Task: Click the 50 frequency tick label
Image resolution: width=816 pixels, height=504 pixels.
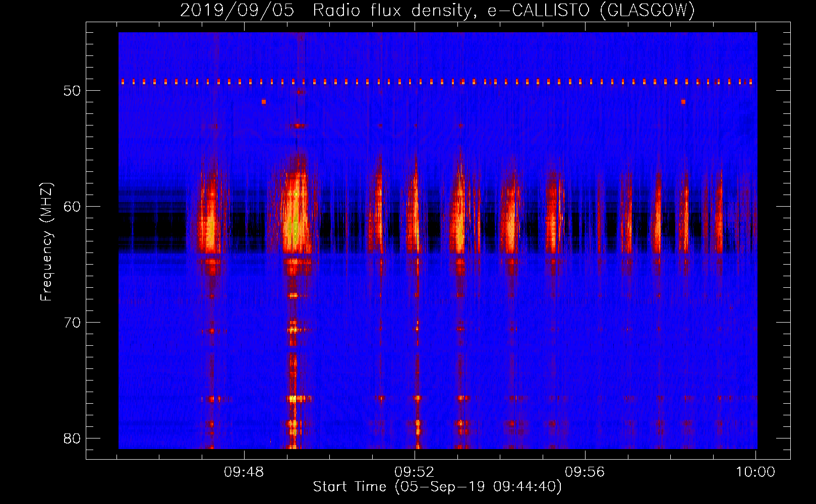Action: coord(72,91)
